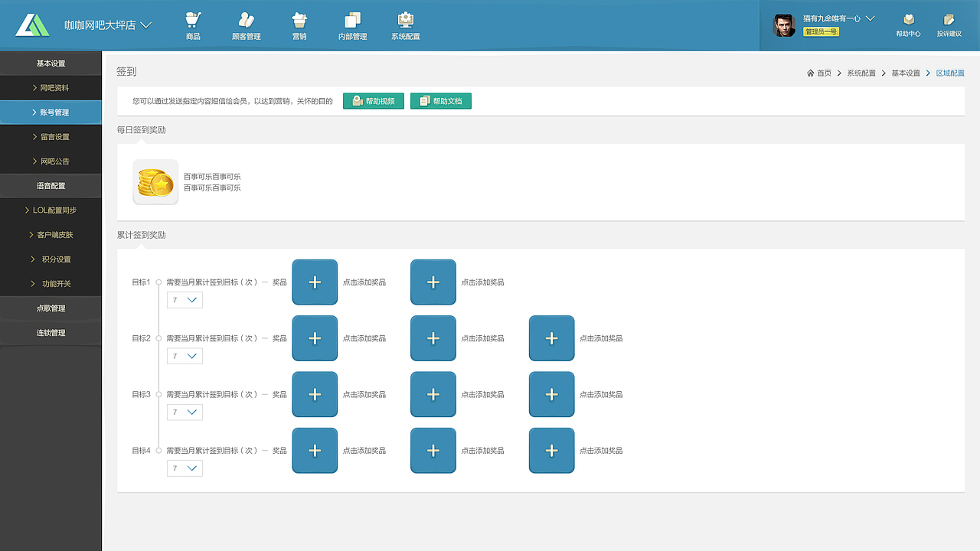Add the first prize for 目标2
980x551 pixels.
tap(315, 338)
